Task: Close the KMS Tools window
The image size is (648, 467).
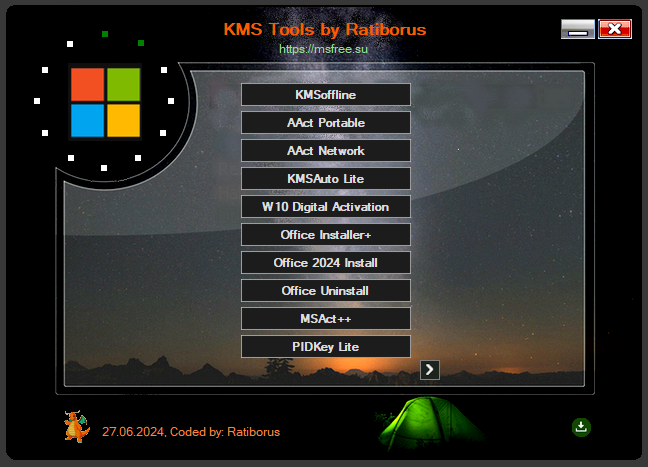Action: pos(615,29)
